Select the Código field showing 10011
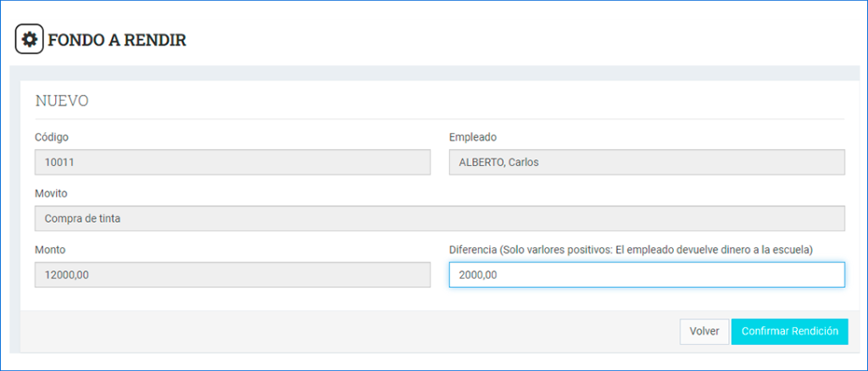 (x=232, y=163)
